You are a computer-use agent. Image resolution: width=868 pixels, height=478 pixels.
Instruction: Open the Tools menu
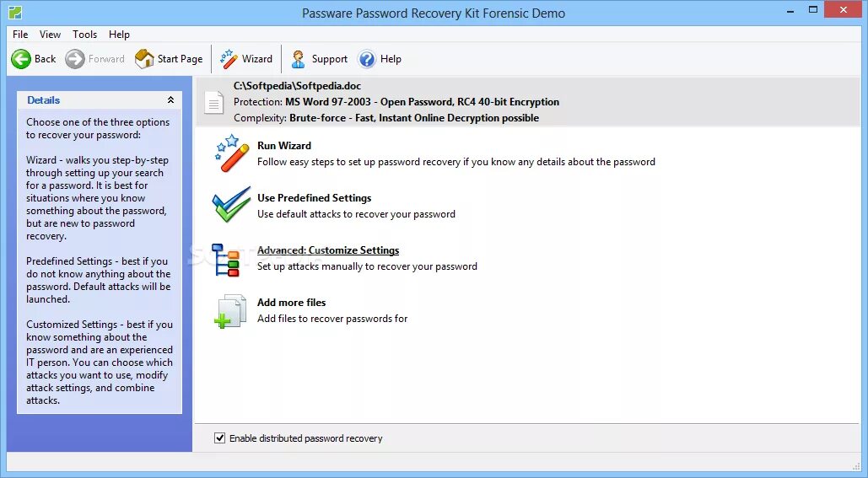pos(84,35)
